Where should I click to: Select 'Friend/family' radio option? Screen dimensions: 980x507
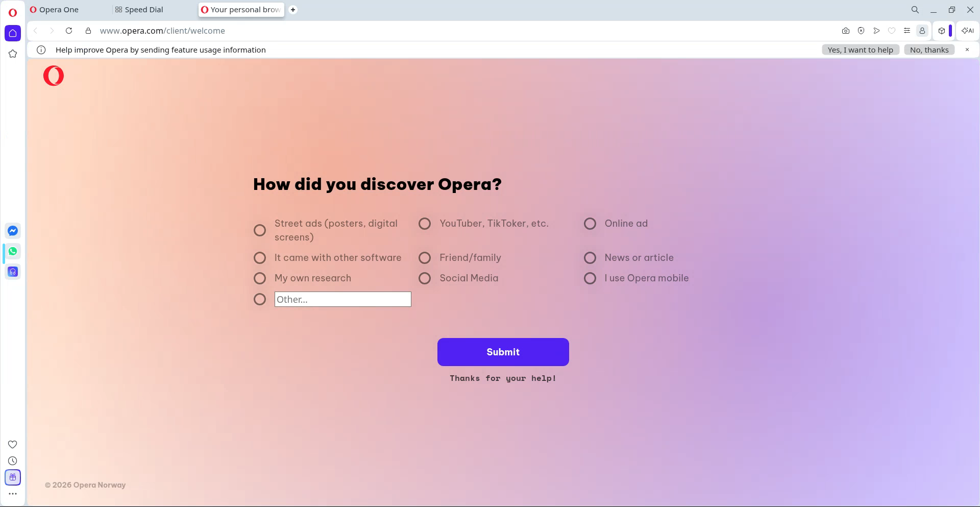425,258
